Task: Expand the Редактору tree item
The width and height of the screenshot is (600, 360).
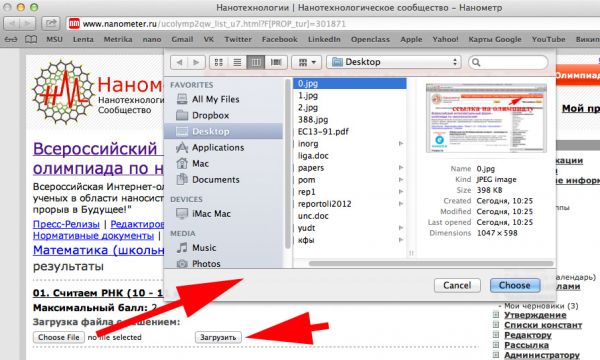Action: coord(496,335)
